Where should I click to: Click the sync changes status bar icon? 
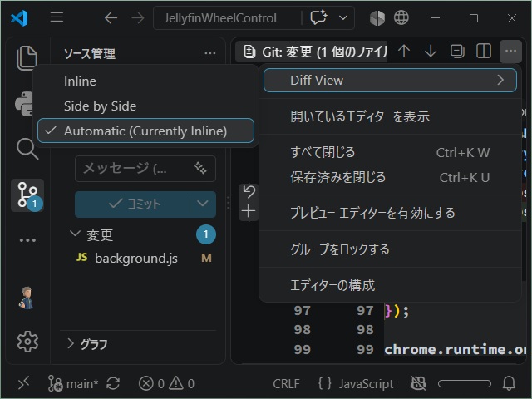[x=113, y=384]
